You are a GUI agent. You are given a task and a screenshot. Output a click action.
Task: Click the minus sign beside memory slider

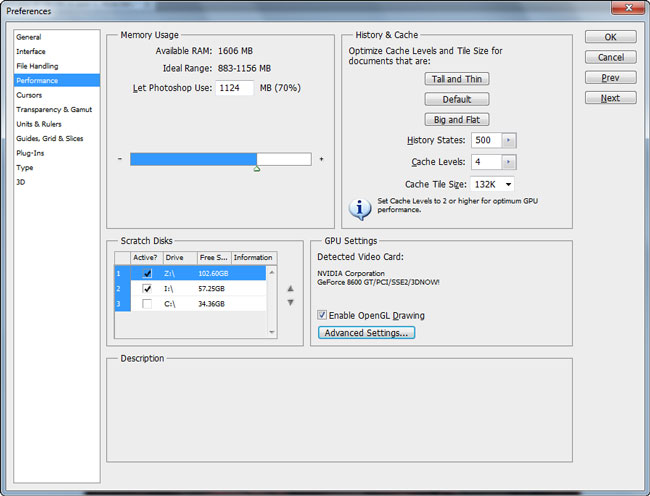[119, 159]
